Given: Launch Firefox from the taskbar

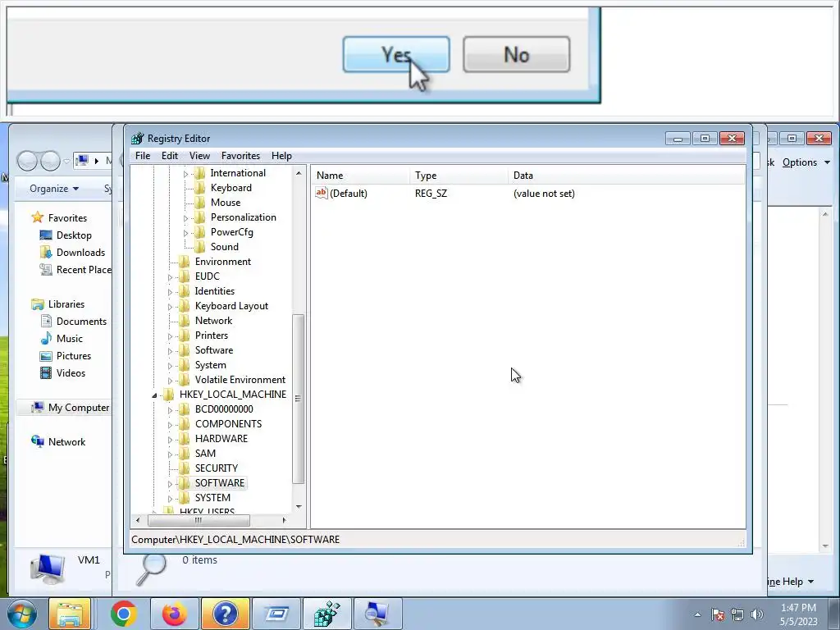Looking at the screenshot, I should click(x=174, y=614).
